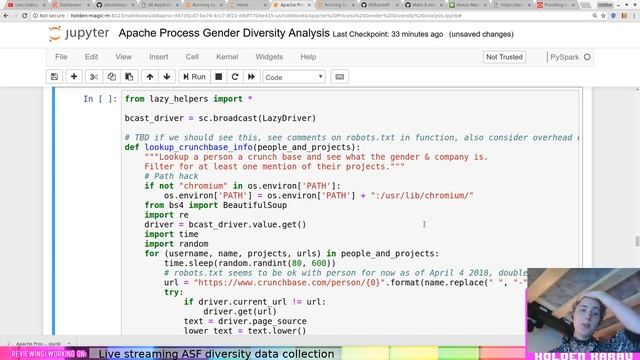Interrupt the kernel with stop icon
Screen dimensions: 640x360
click(x=219, y=77)
